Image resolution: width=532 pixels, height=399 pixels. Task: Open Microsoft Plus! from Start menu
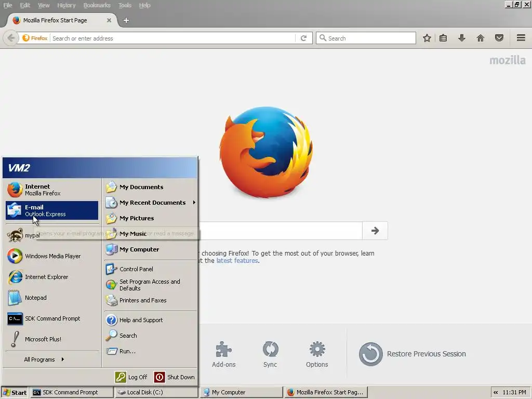pos(52,339)
